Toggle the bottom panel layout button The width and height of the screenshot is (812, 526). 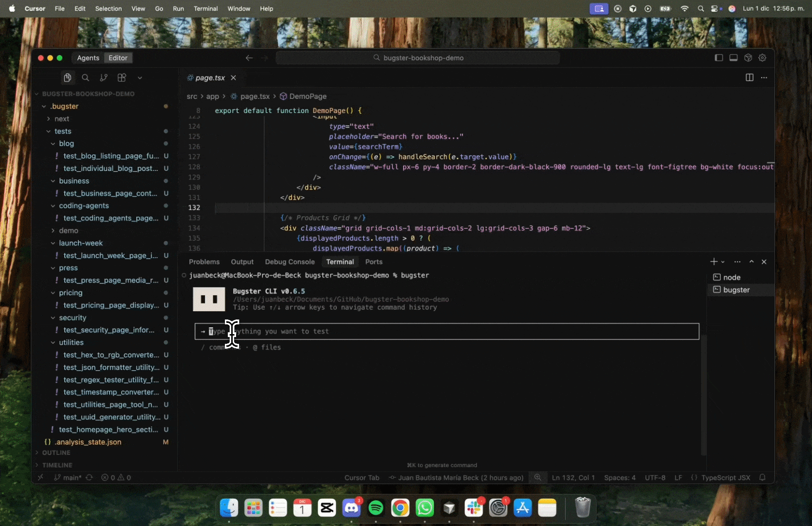(733, 58)
